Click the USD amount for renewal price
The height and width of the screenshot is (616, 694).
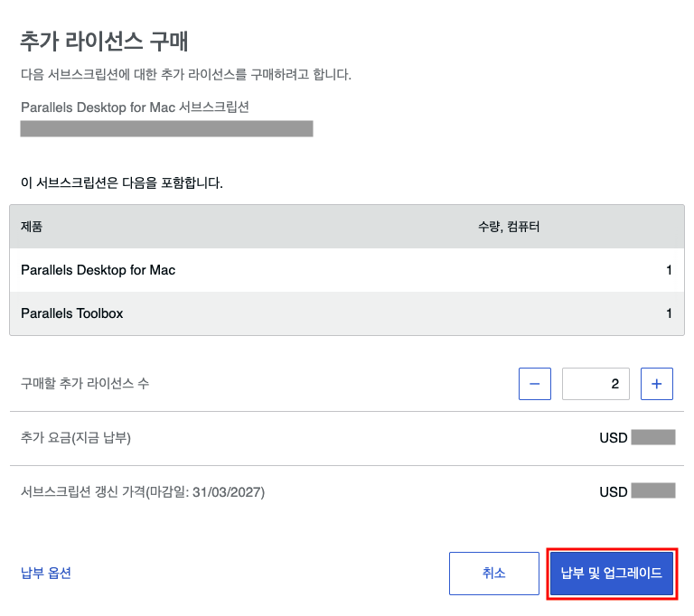pos(637,491)
